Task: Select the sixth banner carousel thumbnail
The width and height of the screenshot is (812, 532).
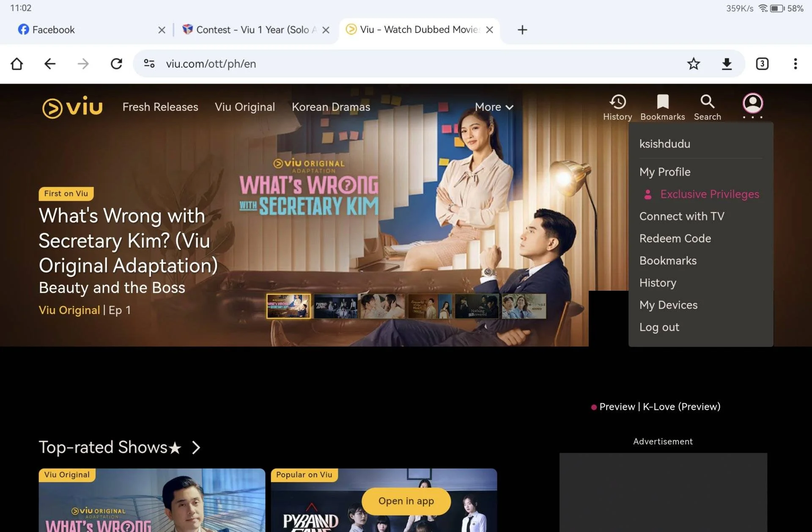Action: pos(524,306)
